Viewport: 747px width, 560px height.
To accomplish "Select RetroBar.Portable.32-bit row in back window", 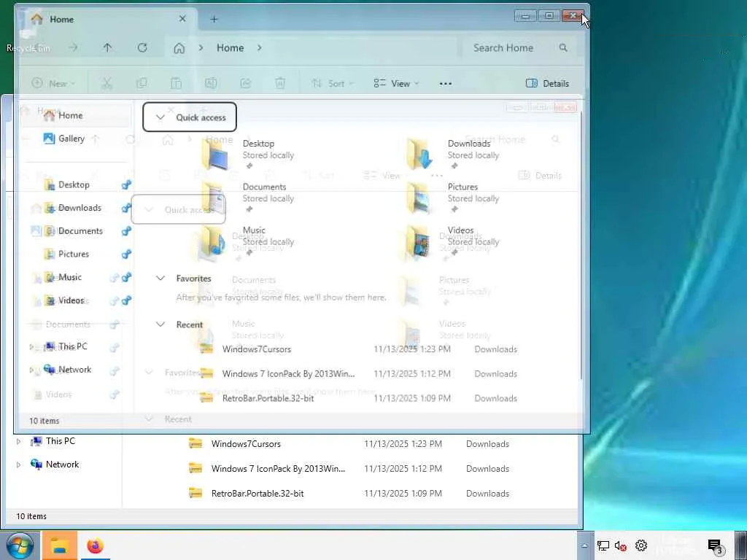I will 350,494.
